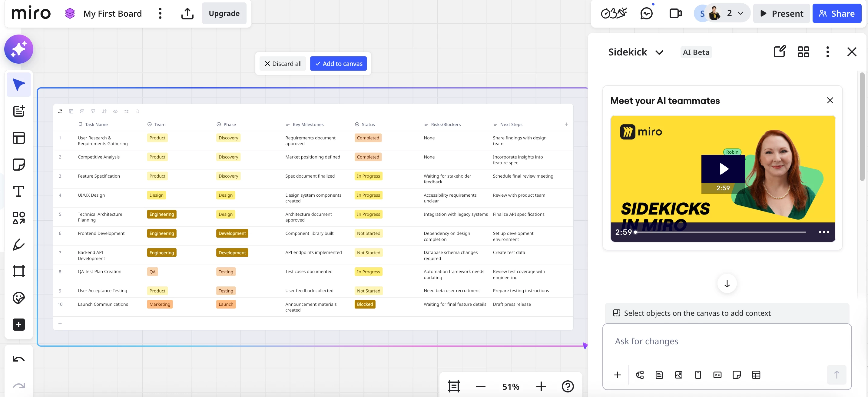
Task: Expand the Sidekick dropdown chevron
Action: pyautogui.click(x=659, y=52)
